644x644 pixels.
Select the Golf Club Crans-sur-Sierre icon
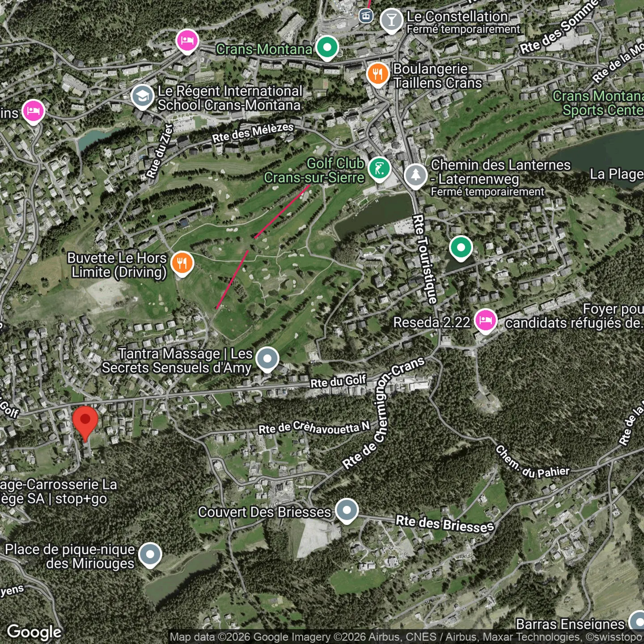[380, 169]
